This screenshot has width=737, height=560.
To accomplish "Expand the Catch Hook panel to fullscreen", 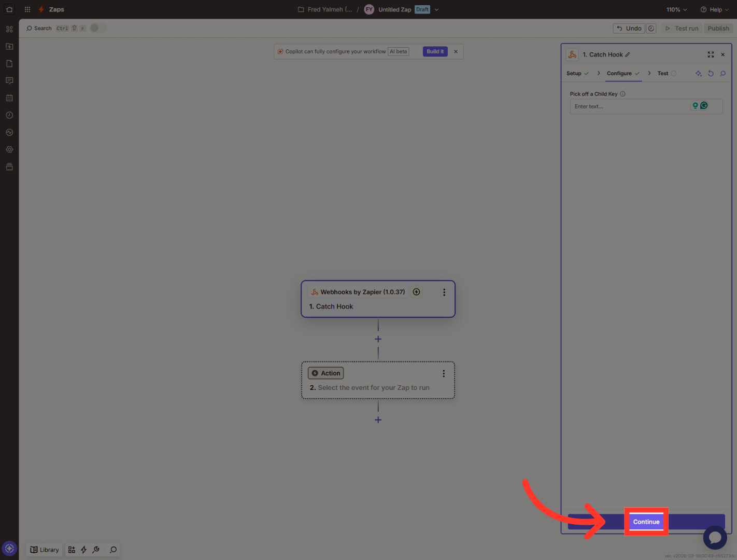I will coord(711,54).
